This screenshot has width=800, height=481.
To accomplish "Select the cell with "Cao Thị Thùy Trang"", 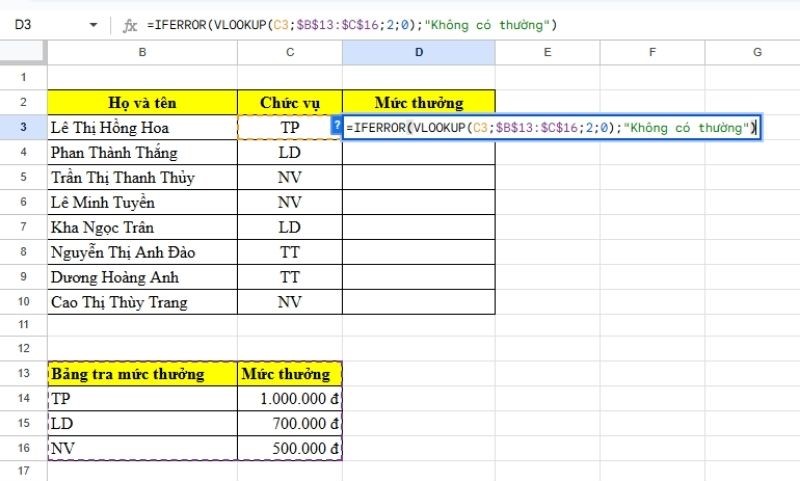I will pos(143,302).
